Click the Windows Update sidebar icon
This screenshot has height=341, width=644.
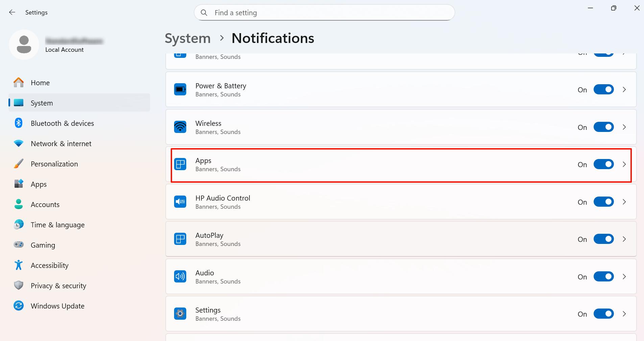[x=19, y=306]
